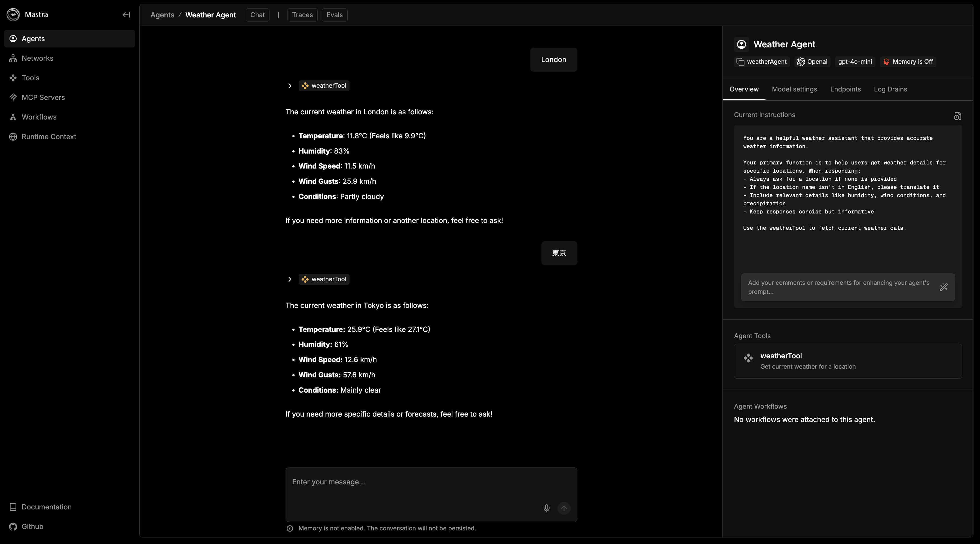Open the Traces tab
The height and width of the screenshot is (544, 980).
point(302,15)
